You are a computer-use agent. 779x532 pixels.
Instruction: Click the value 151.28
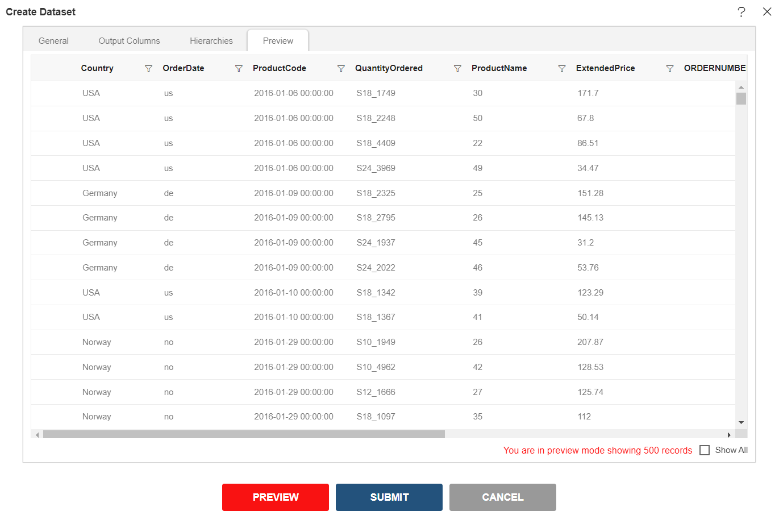tap(590, 193)
